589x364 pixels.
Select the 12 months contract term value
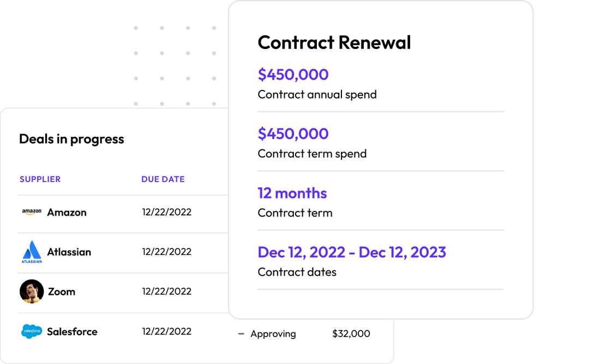[x=292, y=193]
